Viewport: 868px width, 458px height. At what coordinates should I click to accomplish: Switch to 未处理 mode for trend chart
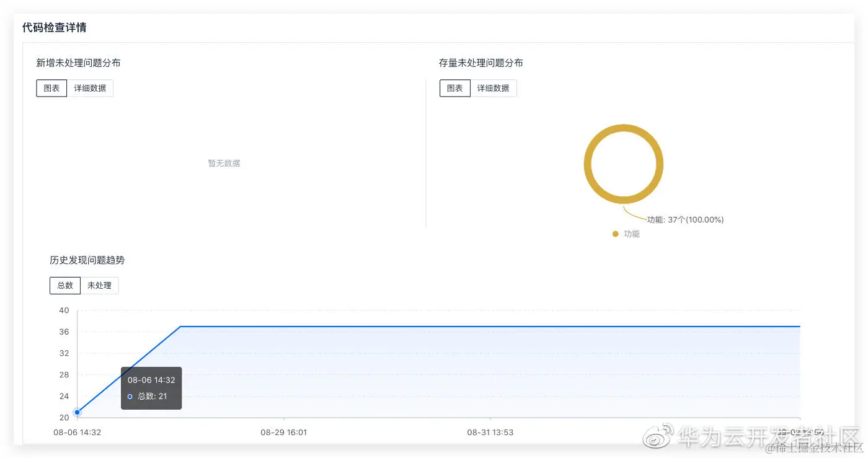pos(100,285)
